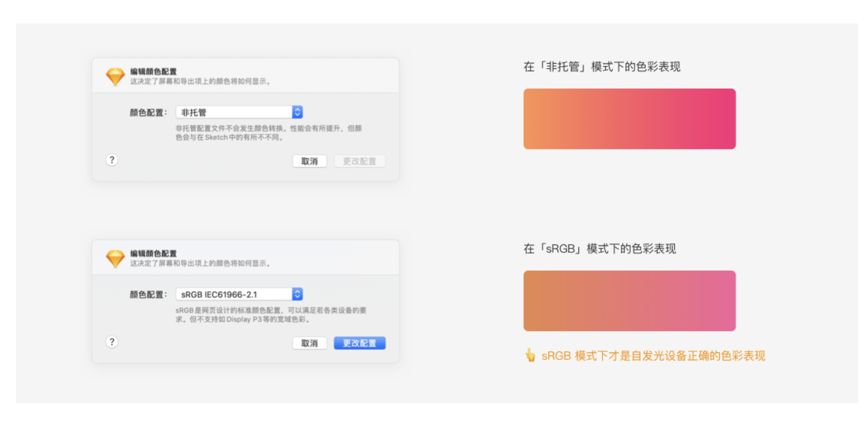The height and width of the screenshot is (423, 868).
Task: Click the orange note sRGB 模式下才是自发光设备正确的色彩表现
Action: point(653,356)
